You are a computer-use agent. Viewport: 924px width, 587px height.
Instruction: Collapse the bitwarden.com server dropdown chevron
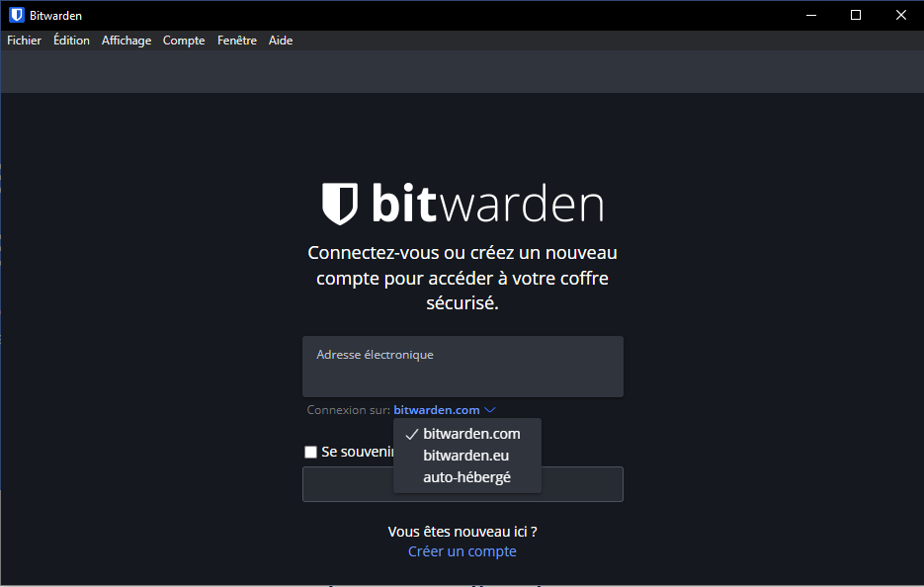(x=490, y=409)
